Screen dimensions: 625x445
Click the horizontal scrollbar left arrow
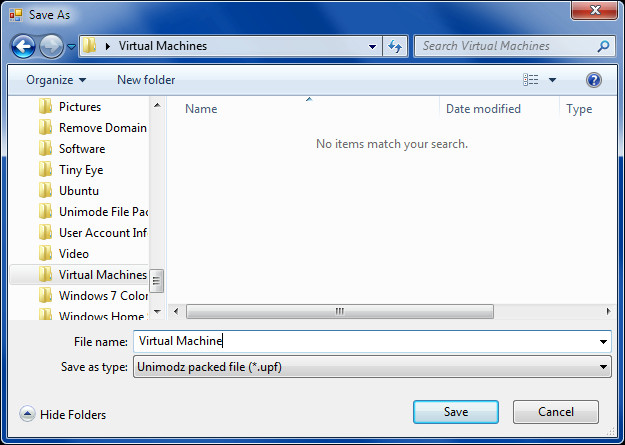[176, 311]
